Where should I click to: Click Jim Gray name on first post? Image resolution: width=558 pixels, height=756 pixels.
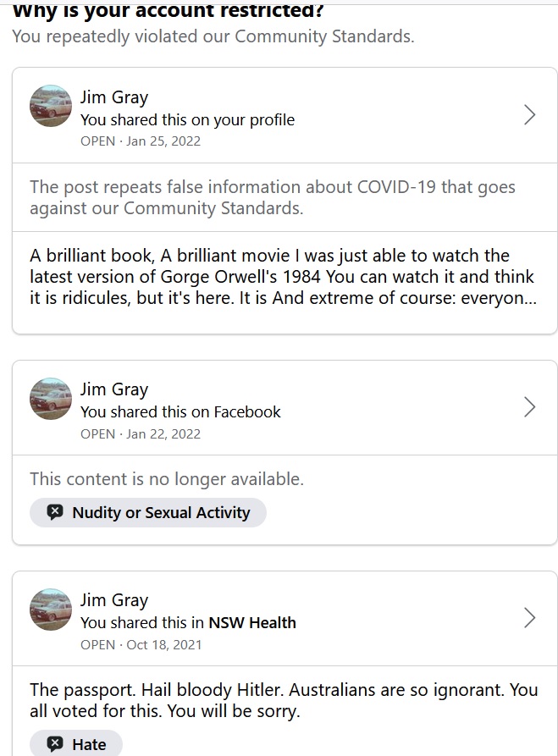(114, 97)
